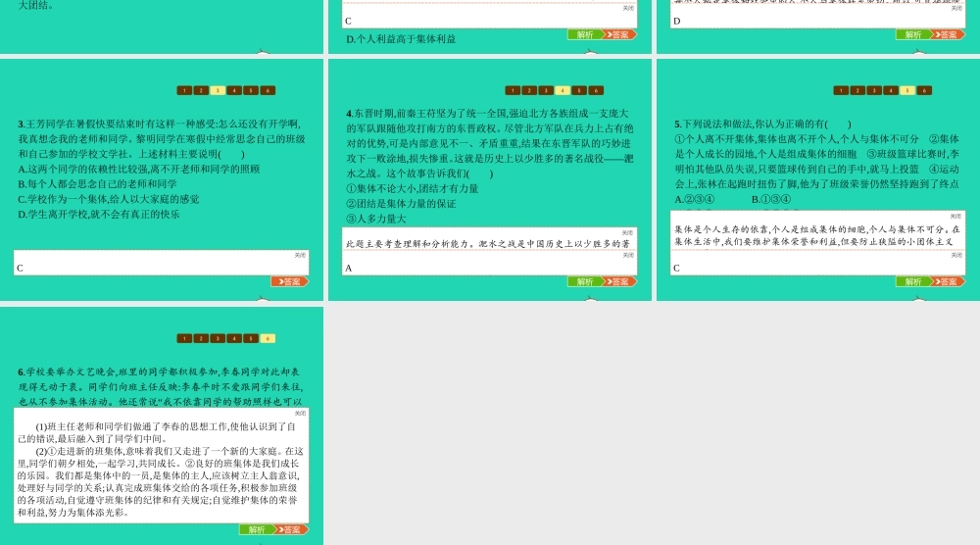Viewport: 980px width, 545px height.
Task: Click option 'A.②③④' in question 5
Action: 695,199
